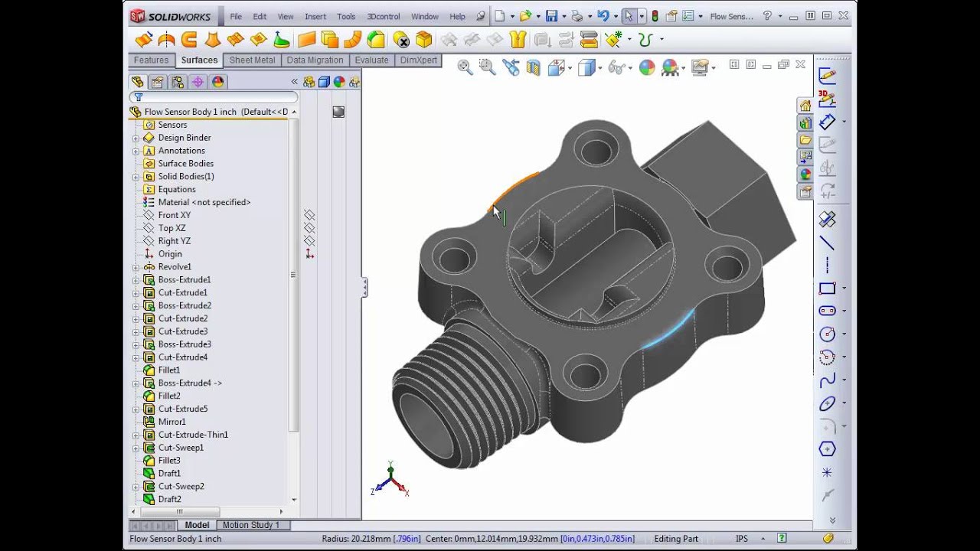
Task: Open the PropertyManager tab icon
Action: 158,82
